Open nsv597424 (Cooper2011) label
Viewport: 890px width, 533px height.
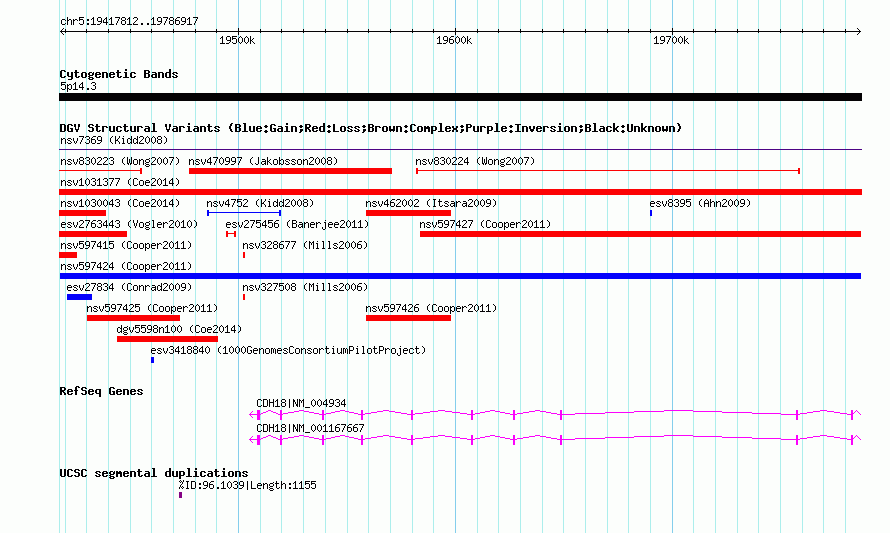[x=126, y=266]
